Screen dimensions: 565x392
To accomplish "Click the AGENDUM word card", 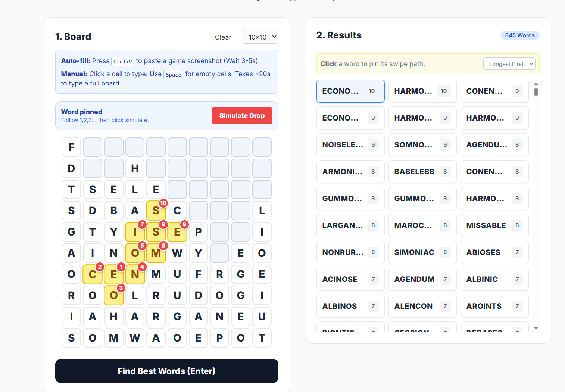I will (422, 279).
